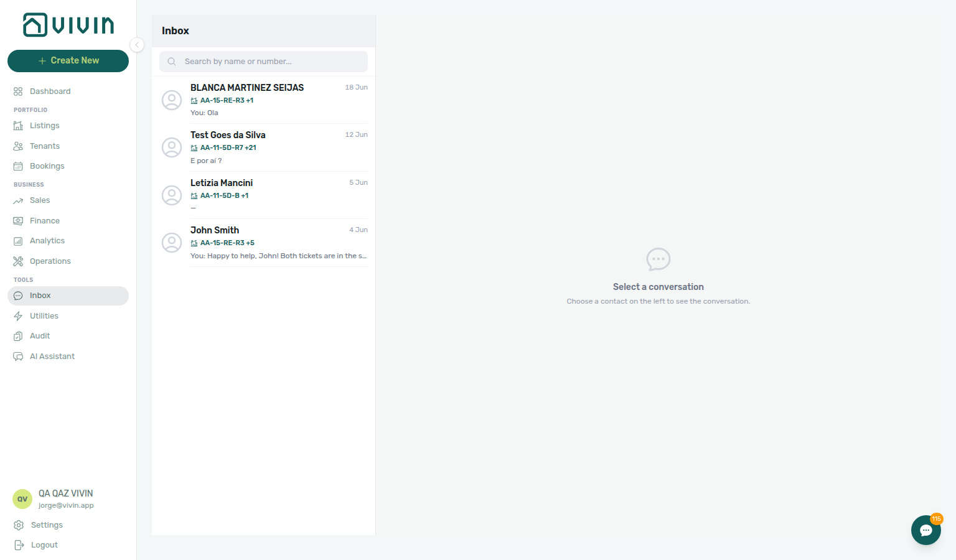Open the BLANCA MARTINEZ SEIJAS conversation
This screenshot has width=956, height=560.
(263, 100)
